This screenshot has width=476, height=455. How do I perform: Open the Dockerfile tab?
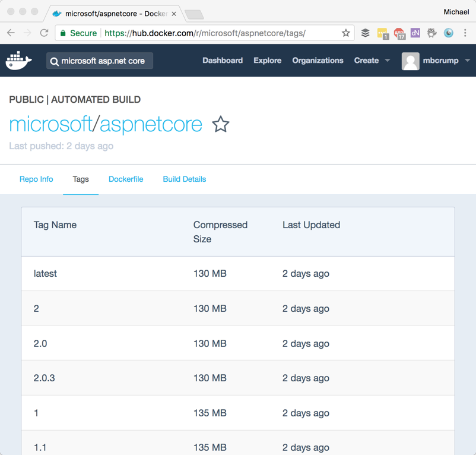(x=126, y=179)
